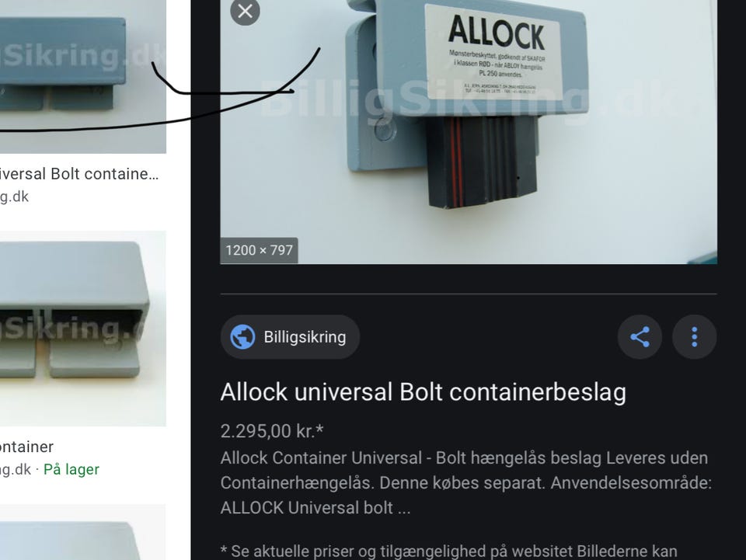Click the share icon button
Screen dimensions: 746x560
[640, 336]
